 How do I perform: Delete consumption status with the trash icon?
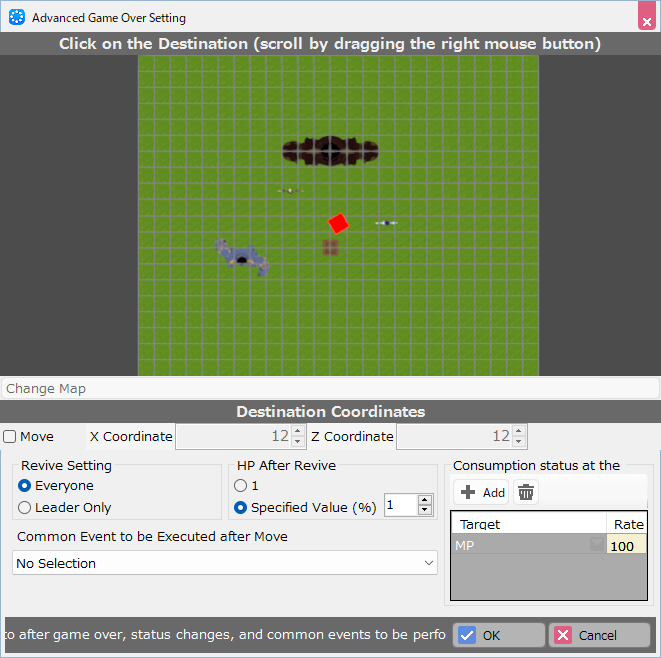click(x=526, y=492)
